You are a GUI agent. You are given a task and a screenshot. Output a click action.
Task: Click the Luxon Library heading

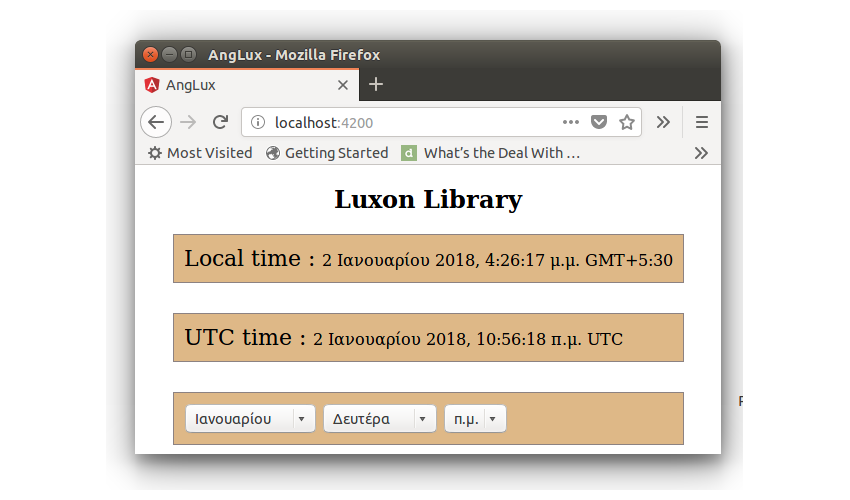[x=428, y=199]
